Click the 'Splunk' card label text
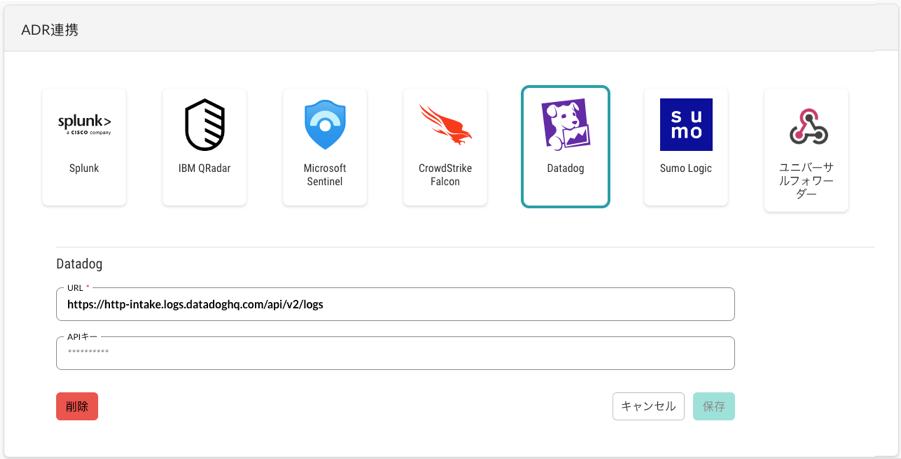This screenshot has width=901, height=459. tap(84, 168)
